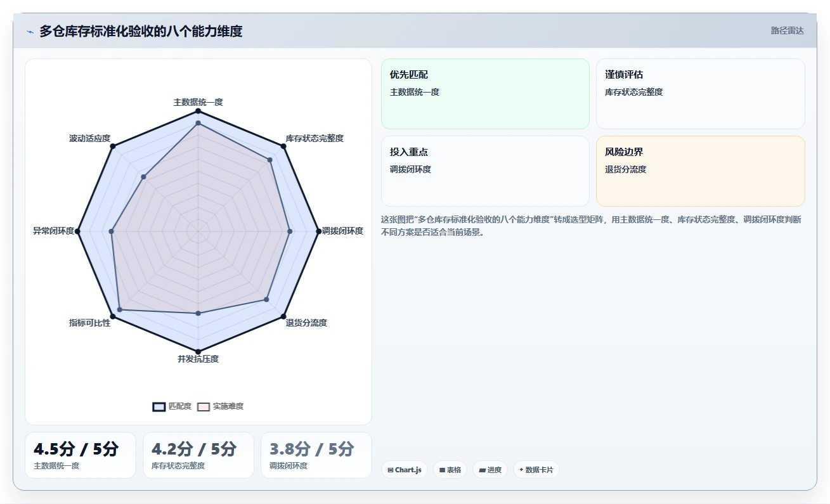Screen dimensions: 830x504
Task: Click the 表格 chip icon
Action: [442, 470]
